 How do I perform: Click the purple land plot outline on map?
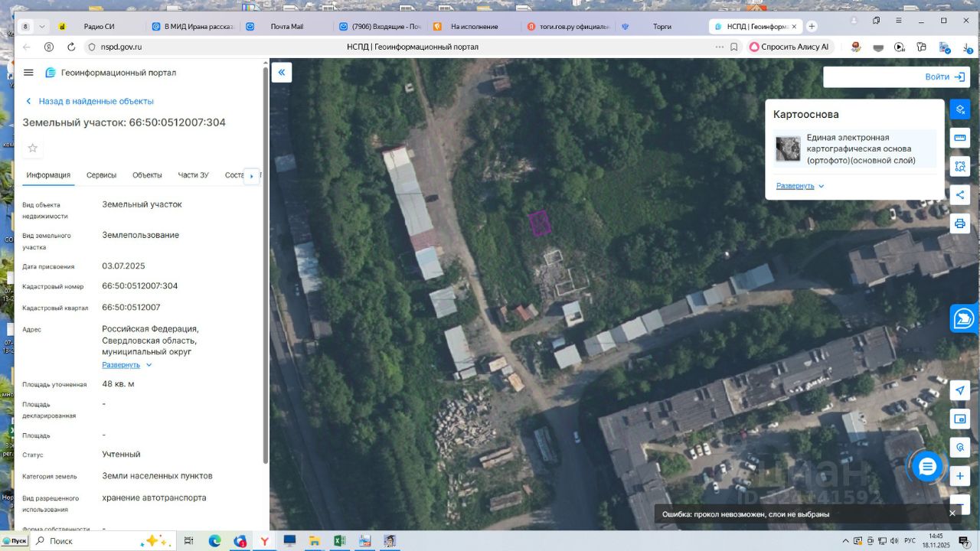(540, 223)
